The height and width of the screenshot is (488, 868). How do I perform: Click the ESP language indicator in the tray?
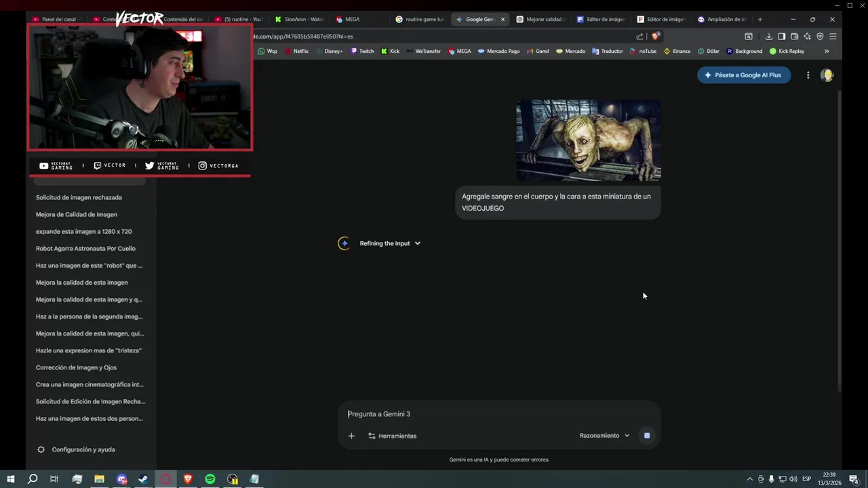(807, 479)
